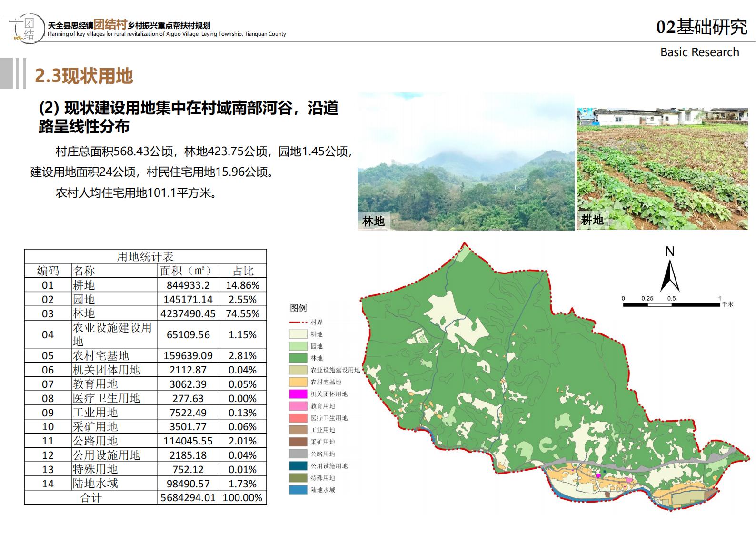Select the 159639.09 area value
The width and height of the screenshot is (756, 535).
pos(188,355)
